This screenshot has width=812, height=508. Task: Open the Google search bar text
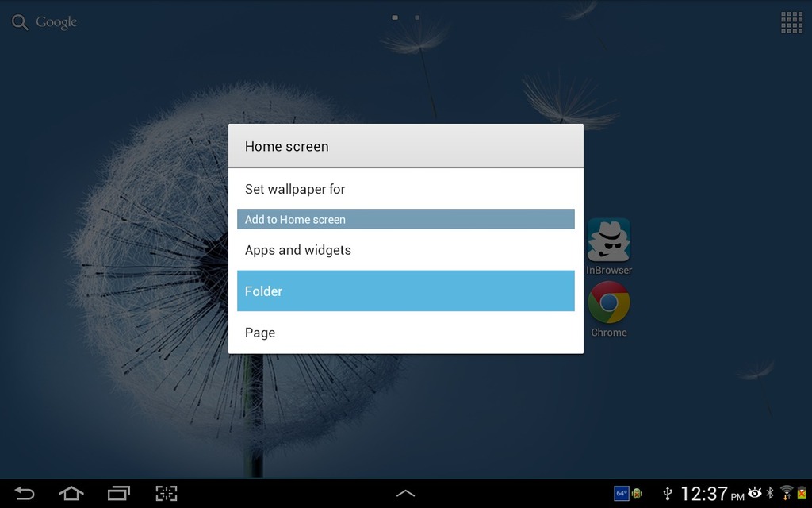pyautogui.click(x=56, y=22)
